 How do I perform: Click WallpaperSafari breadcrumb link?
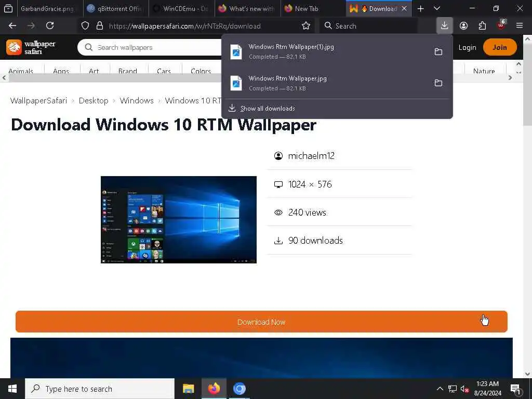[38, 101]
